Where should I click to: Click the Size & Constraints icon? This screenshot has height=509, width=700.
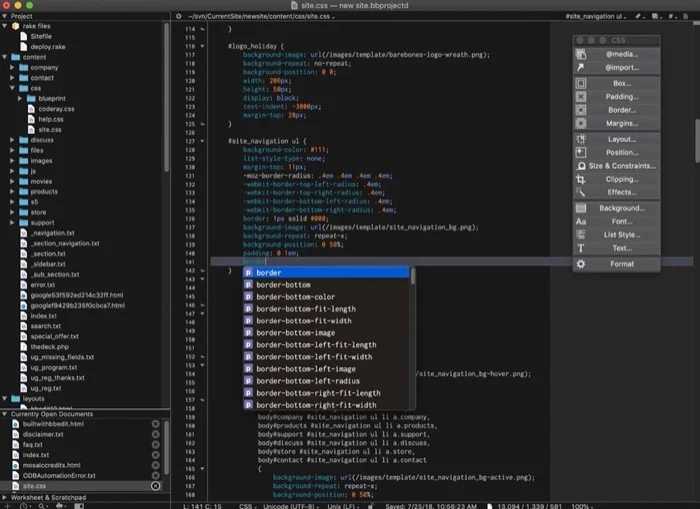[581, 165]
